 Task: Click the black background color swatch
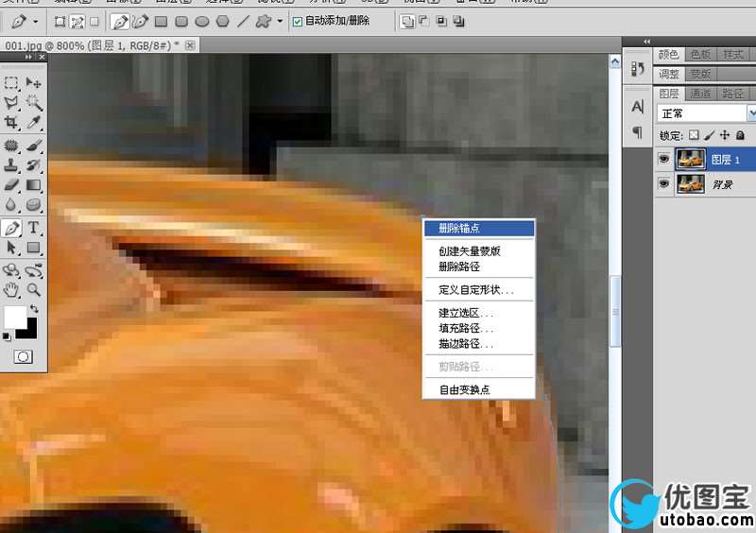(31, 333)
